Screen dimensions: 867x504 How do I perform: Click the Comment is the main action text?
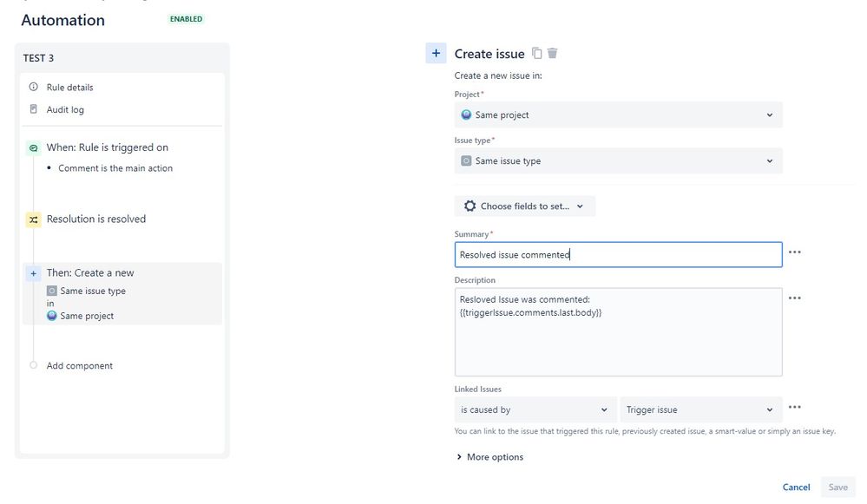(115, 168)
